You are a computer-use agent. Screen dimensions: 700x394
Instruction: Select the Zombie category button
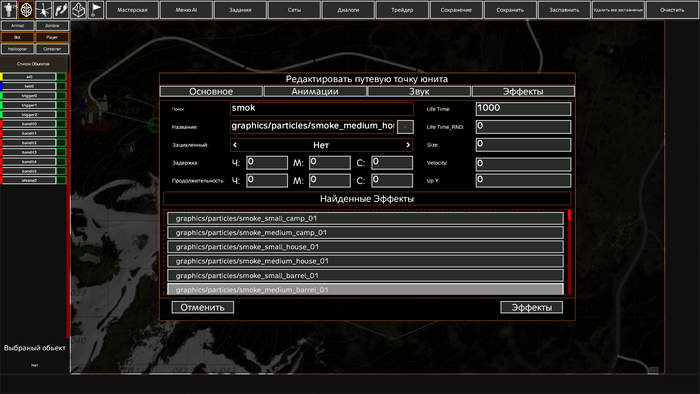pos(52,26)
